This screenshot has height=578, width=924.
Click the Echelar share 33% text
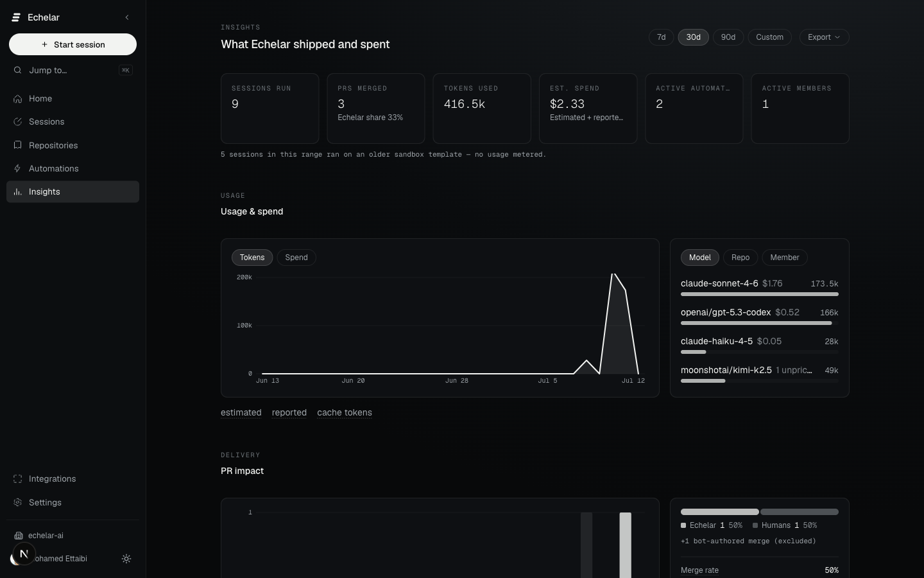click(x=370, y=118)
